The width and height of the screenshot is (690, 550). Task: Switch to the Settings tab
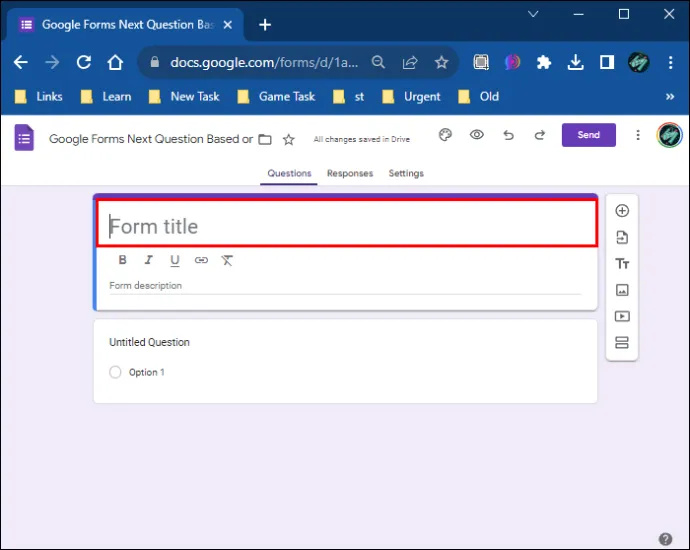click(x=406, y=173)
